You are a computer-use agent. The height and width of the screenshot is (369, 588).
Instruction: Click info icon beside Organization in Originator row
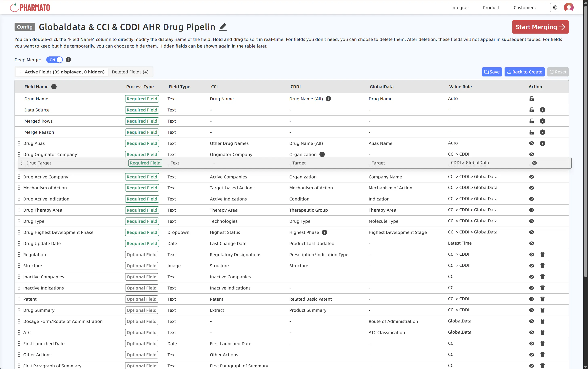click(x=322, y=155)
